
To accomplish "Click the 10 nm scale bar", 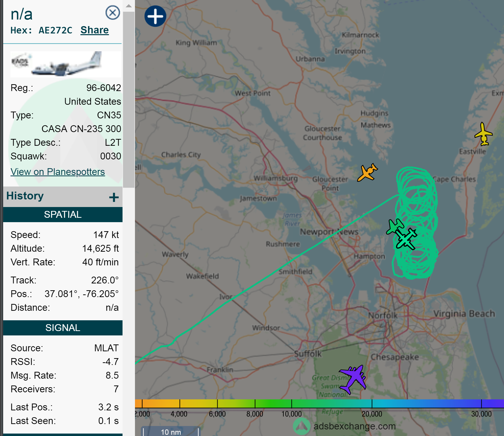I will [x=171, y=431].
